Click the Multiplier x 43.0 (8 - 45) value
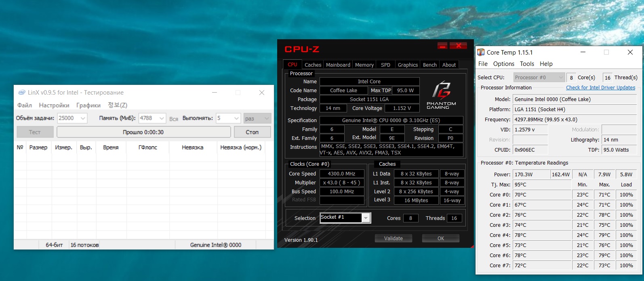Screen dimensions: 644x281 [x=342, y=183]
